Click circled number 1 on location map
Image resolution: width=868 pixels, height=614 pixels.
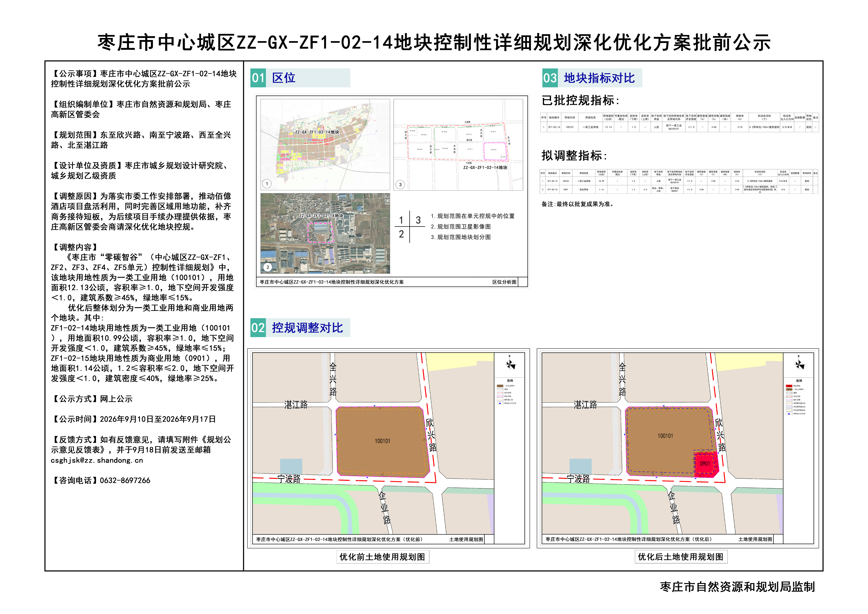267,184
